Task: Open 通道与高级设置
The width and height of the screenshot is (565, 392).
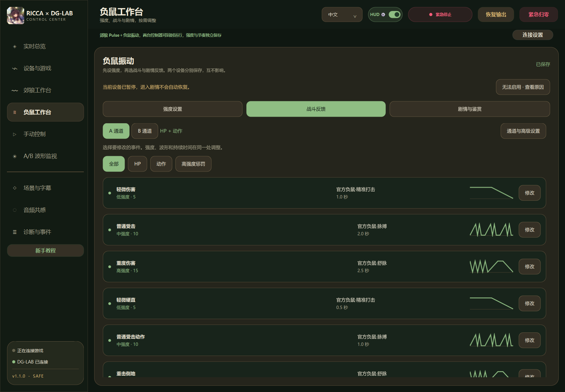Action: (x=523, y=131)
